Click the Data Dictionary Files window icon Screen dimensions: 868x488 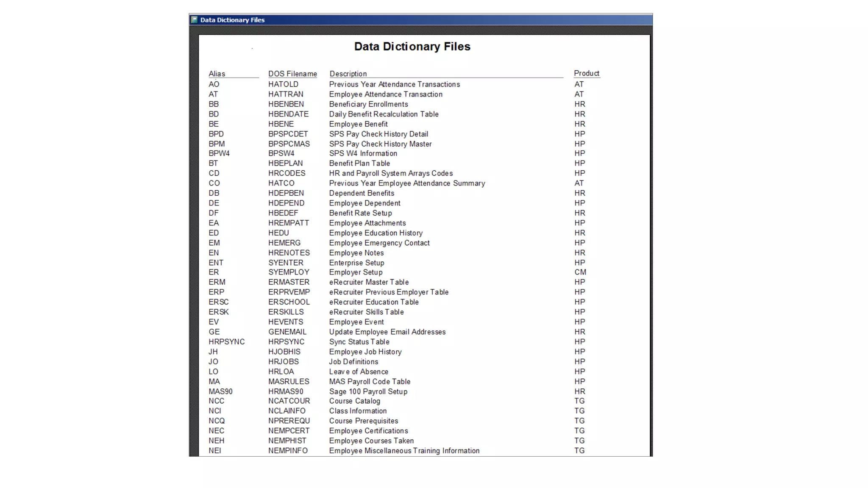point(195,20)
